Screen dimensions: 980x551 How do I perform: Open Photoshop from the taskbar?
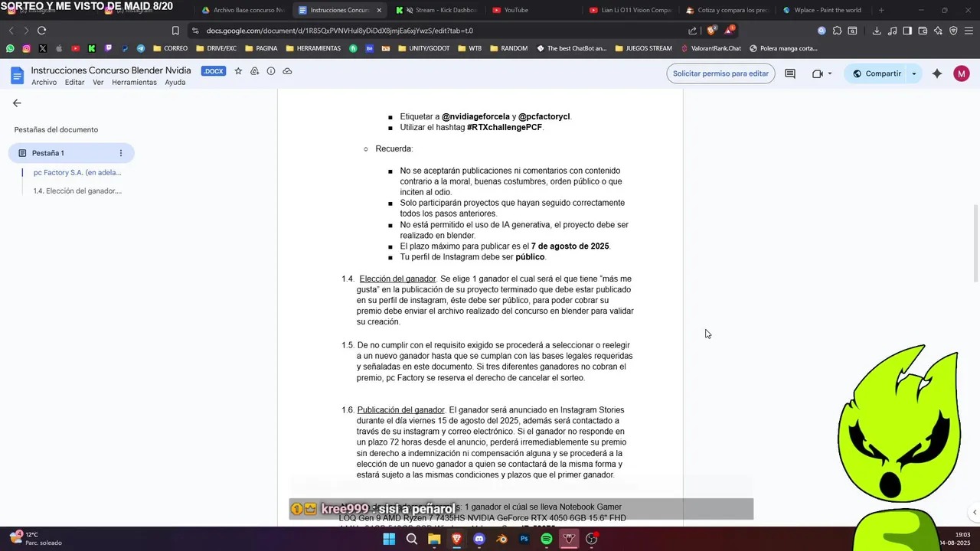pyautogui.click(x=524, y=539)
